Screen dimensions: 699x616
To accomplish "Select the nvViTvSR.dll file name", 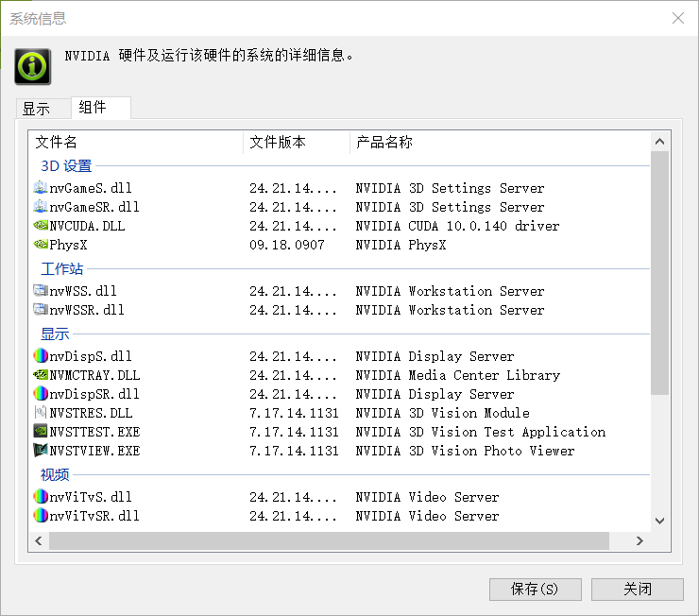I will coord(94,516).
